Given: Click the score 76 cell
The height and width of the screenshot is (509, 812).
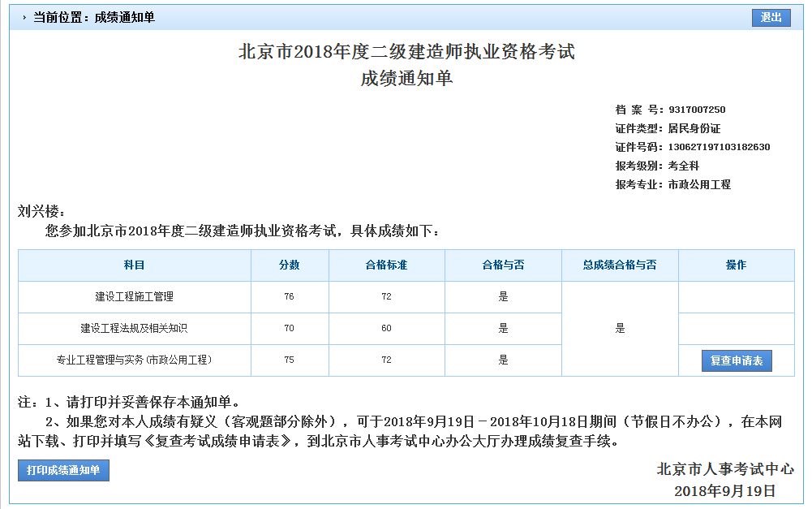Looking at the screenshot, I should point(290,297).
